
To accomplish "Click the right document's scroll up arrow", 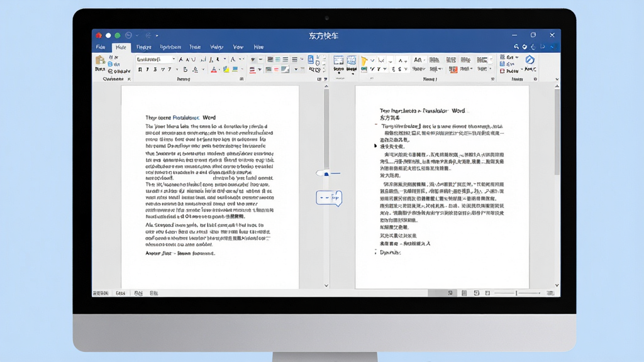I will click(x=557, y=86).
